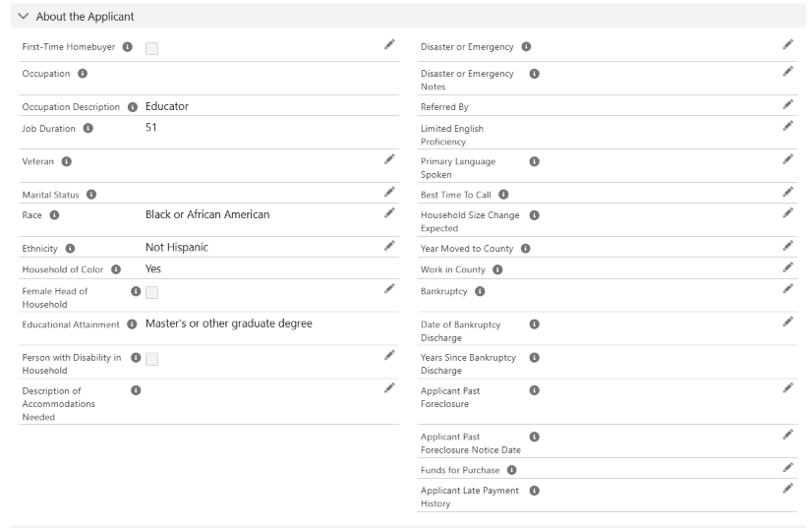Click pencil icon to edit Veteran field
Image resolution: width=812 pixels, height=528 pixels.
(x=389, y=158)
